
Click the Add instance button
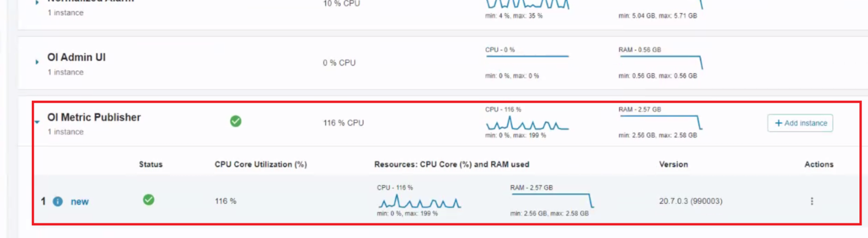click(800, 123)
